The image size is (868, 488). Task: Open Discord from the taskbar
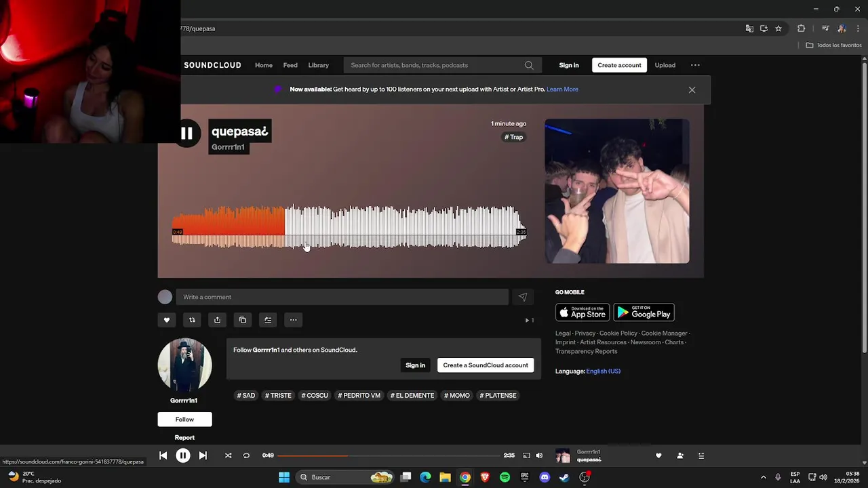(x=545, y=478)
